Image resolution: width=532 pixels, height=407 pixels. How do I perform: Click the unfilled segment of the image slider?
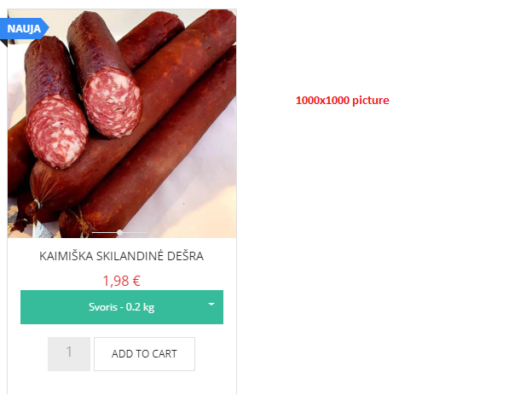(135, 233)
